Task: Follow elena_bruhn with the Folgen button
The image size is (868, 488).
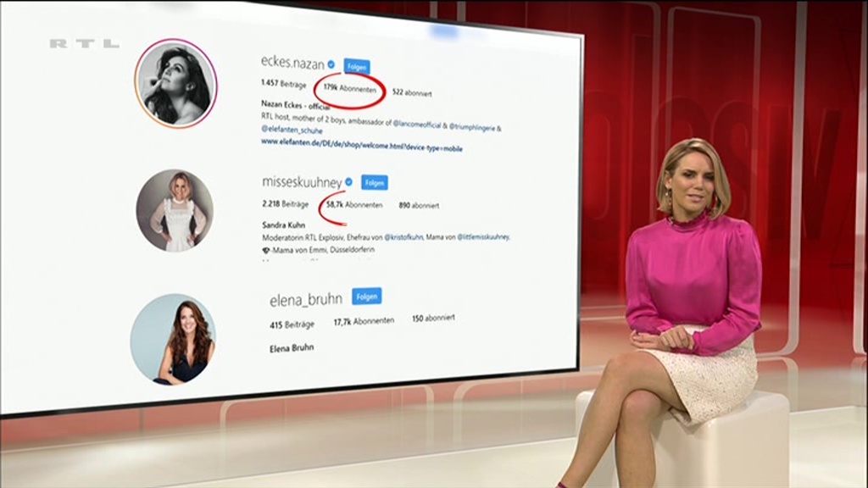Action: coord(366,297)
